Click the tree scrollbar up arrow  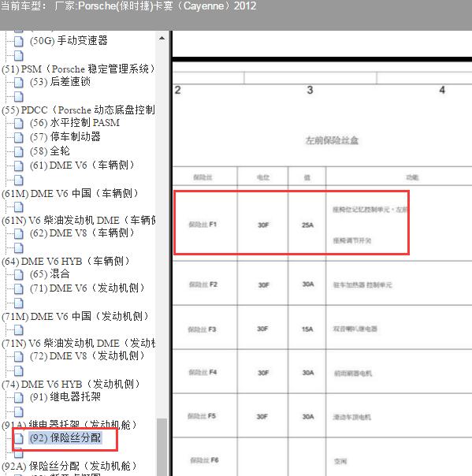(162, 39)
